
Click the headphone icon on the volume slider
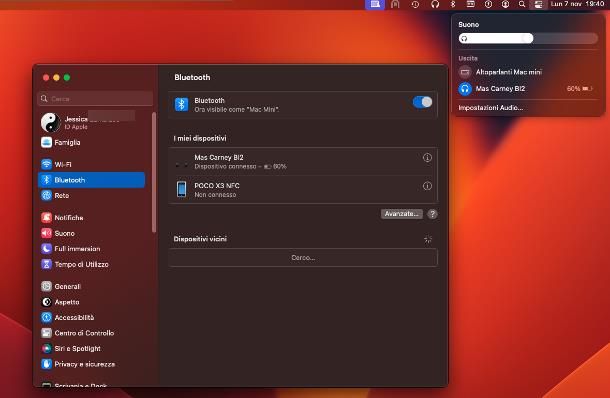pyautogui.click(x=464, y=38)
